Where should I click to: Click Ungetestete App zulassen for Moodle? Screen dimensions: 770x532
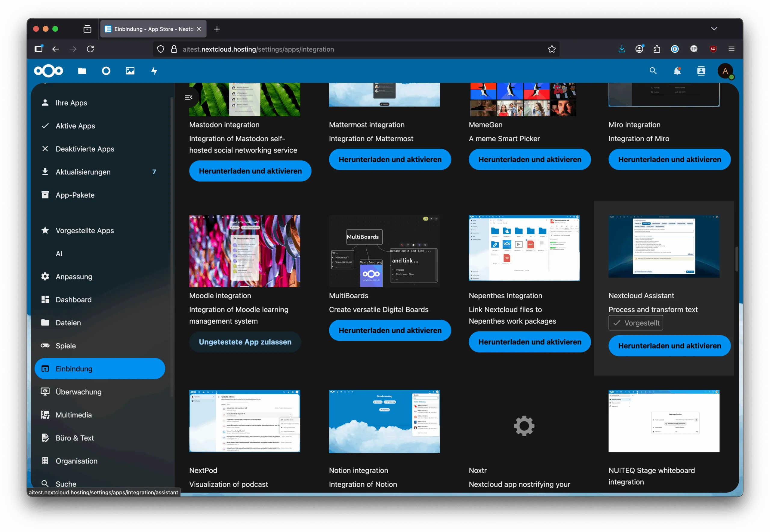(245, 342)
